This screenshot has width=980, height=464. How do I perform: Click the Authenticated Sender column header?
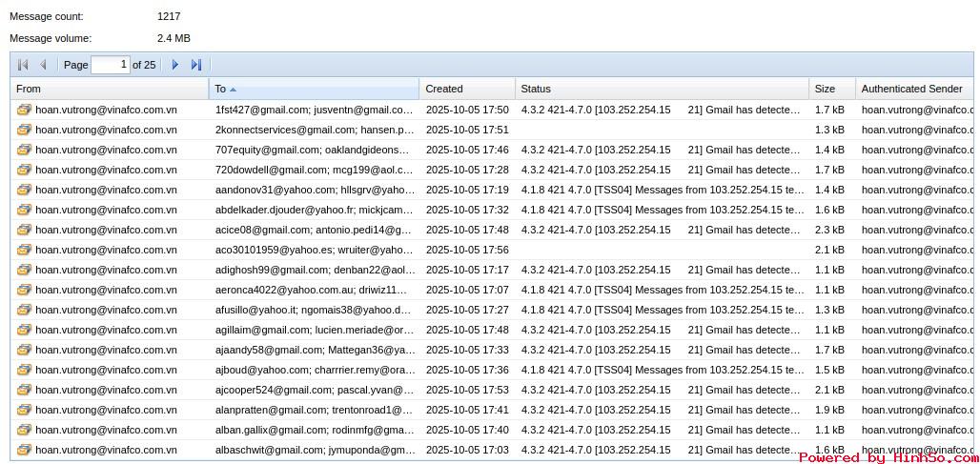912,89
